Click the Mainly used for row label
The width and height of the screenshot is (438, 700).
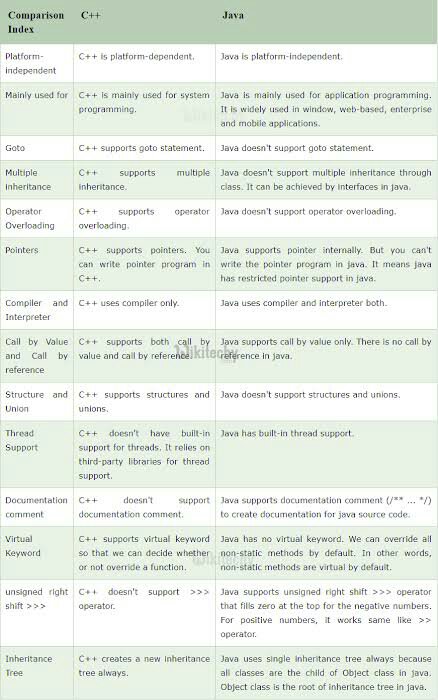[x=36, y=95]
